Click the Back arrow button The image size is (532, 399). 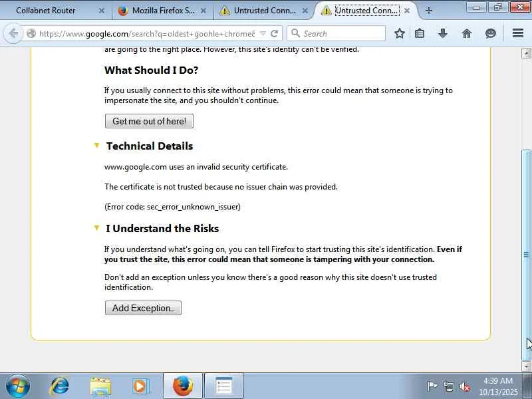[13, 33]
